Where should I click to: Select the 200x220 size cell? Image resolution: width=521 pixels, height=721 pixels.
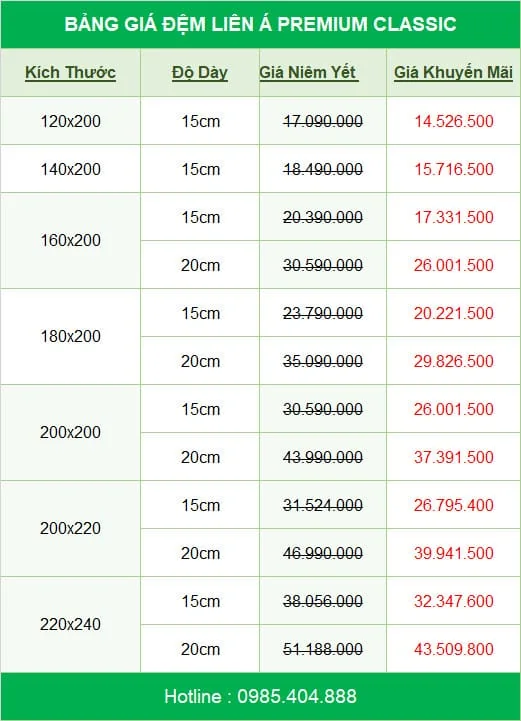click(70, 528)
